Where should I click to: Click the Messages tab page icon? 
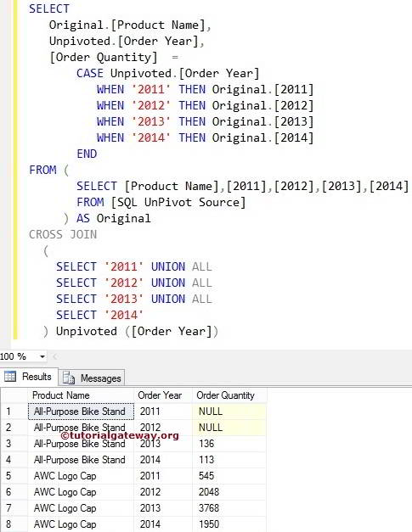[69, 378]
